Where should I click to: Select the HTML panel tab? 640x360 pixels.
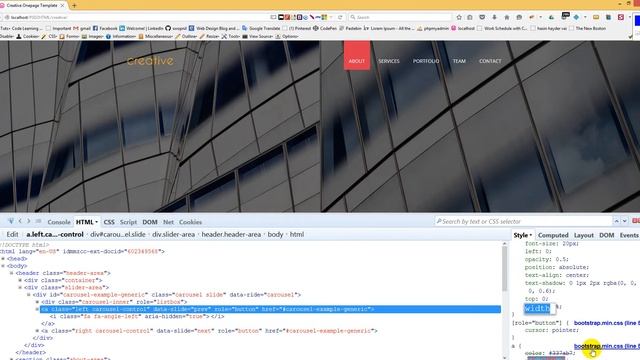[87, 222]
